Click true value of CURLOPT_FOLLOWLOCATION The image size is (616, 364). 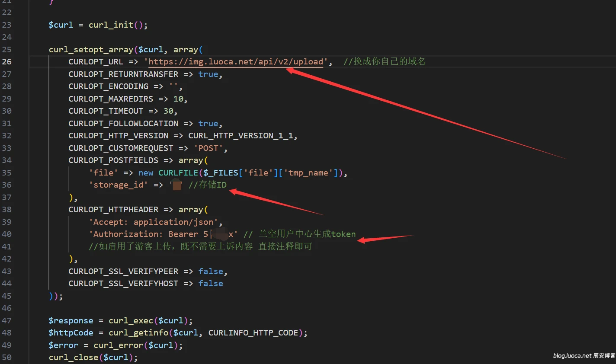(208, 124)
